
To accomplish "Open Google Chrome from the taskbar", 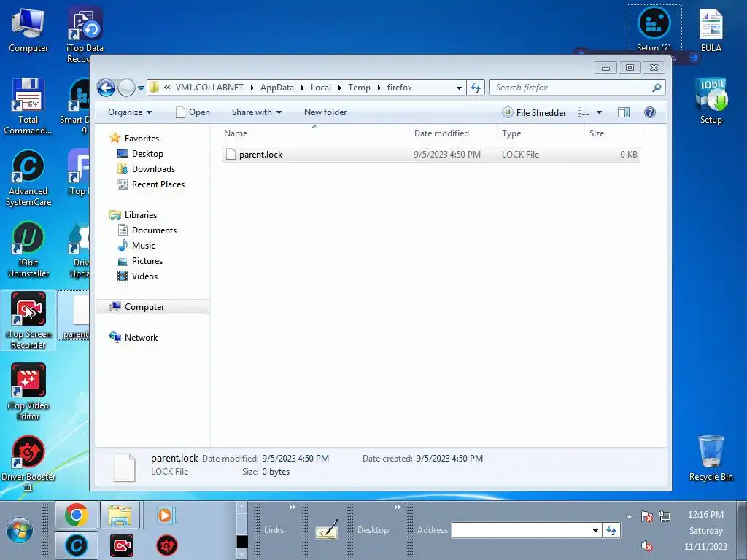I will 77,515.
